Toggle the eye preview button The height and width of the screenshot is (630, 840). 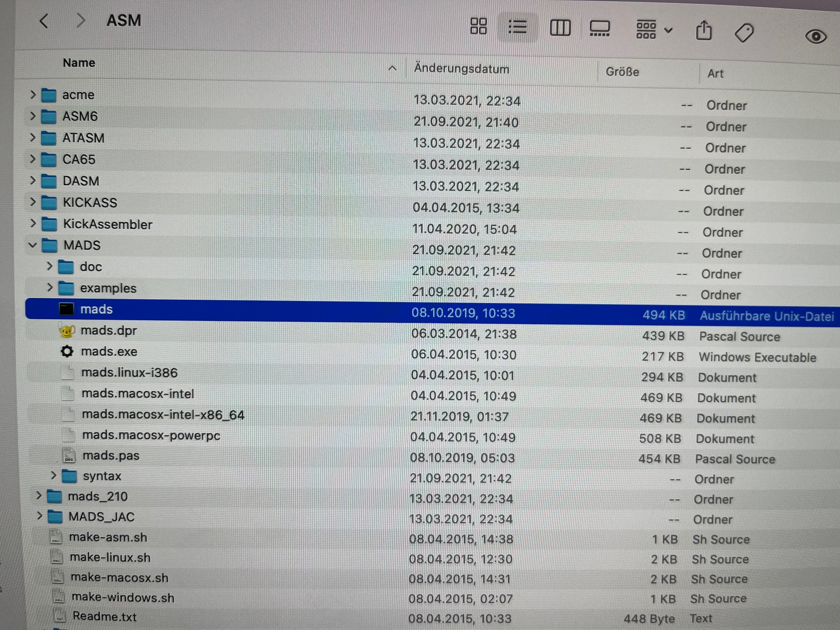tap(815, 37)
